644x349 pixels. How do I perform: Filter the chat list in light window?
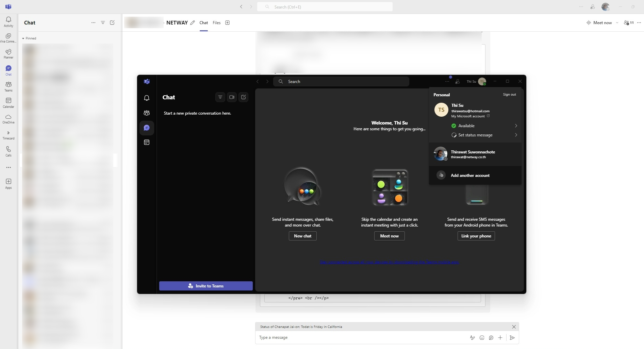pos(103,23)
